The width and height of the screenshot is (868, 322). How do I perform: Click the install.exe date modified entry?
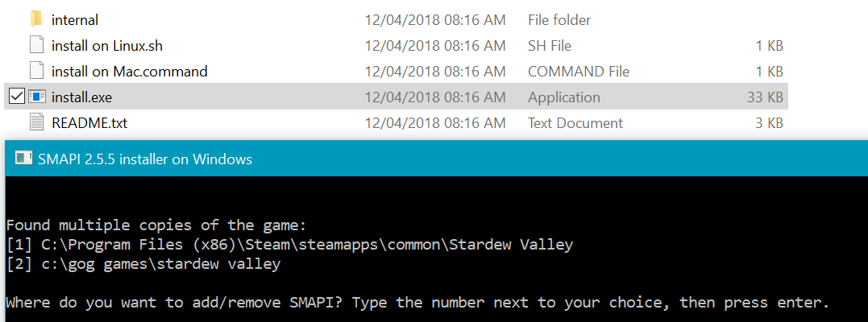point(435,97)
